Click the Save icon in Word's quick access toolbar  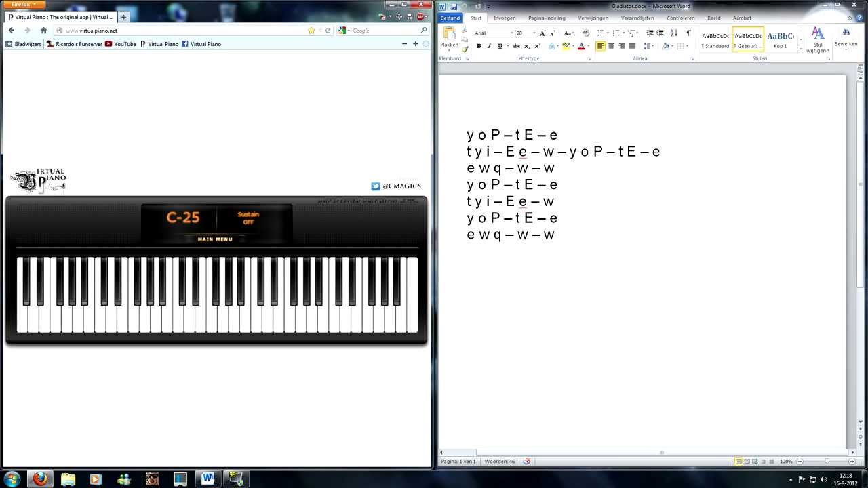tap(453, 6)
